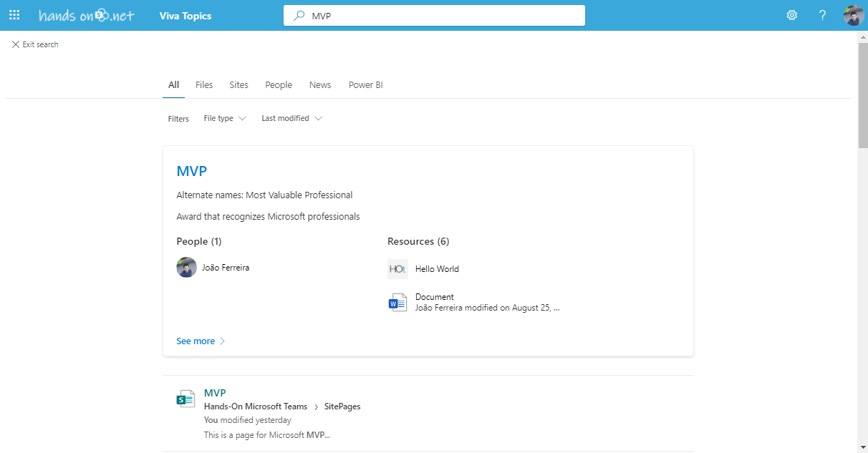Image resolution: width=868 pixels, height=453 pixels.
Task: Open the File type dropdown
Action: coord(224,118)
